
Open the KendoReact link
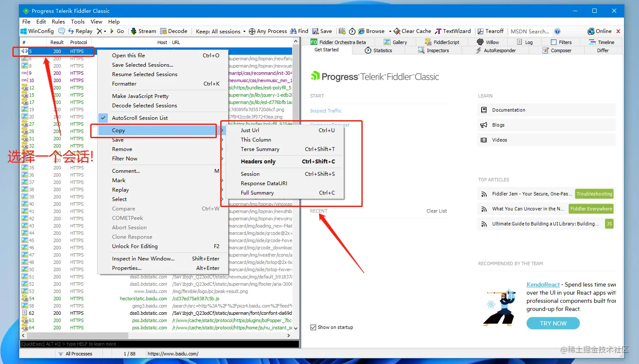543,285
